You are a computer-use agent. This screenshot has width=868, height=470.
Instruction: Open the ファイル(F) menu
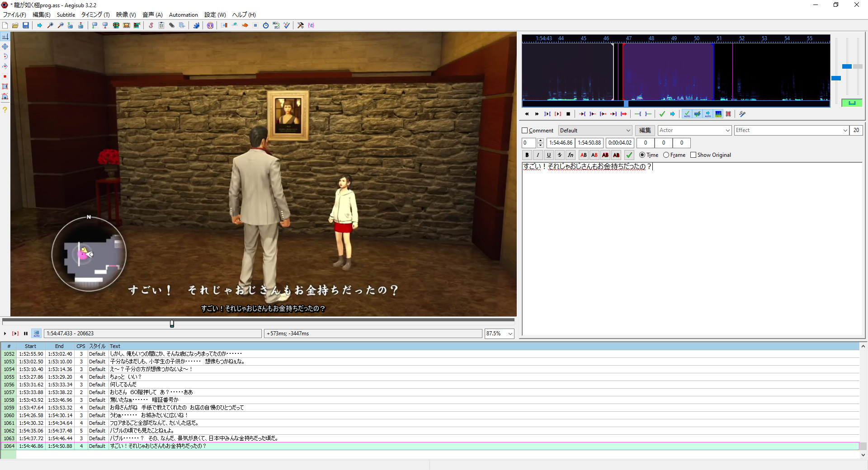[x=14, y=15]
